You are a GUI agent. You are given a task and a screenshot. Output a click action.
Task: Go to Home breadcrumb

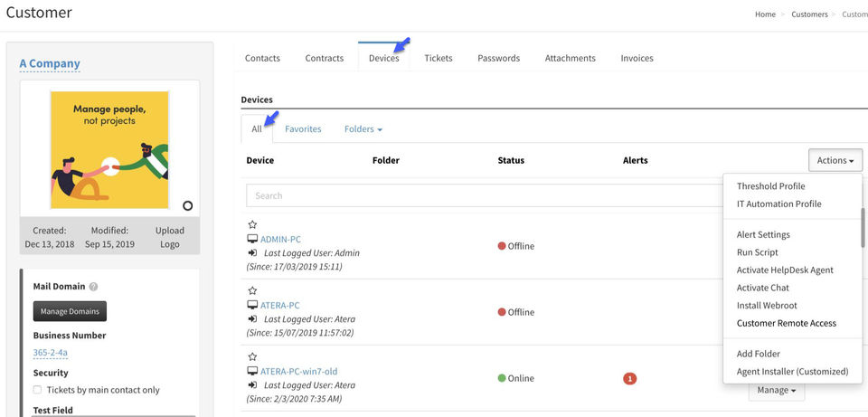(x=765, y=14)
